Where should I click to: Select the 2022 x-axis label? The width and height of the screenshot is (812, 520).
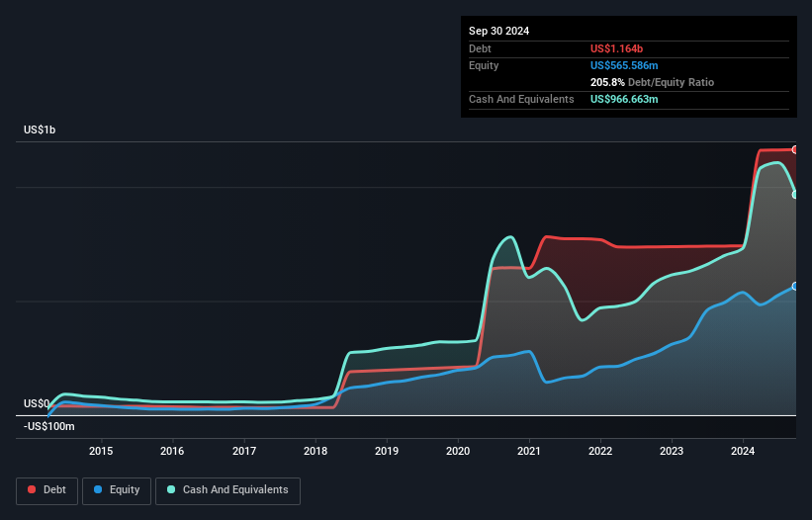[600, 451]
